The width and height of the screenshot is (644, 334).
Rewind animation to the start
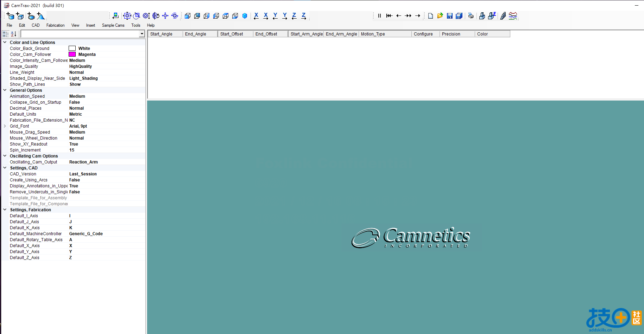(389, 16)
